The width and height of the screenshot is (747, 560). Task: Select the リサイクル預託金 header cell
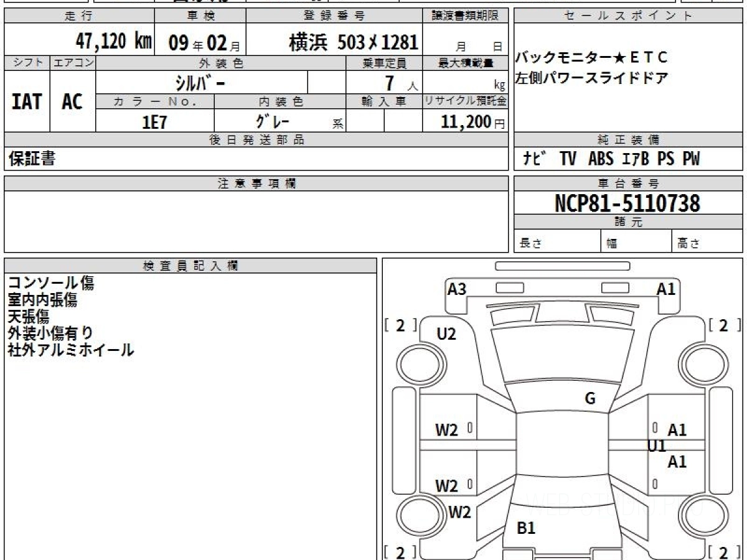point(466,101)
